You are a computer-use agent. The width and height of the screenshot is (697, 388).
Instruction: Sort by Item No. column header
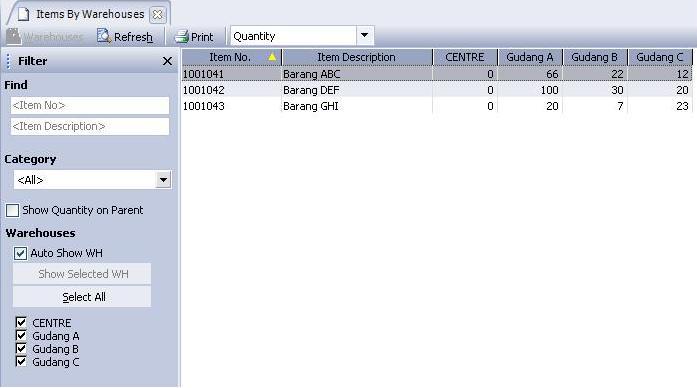point(232,57)
